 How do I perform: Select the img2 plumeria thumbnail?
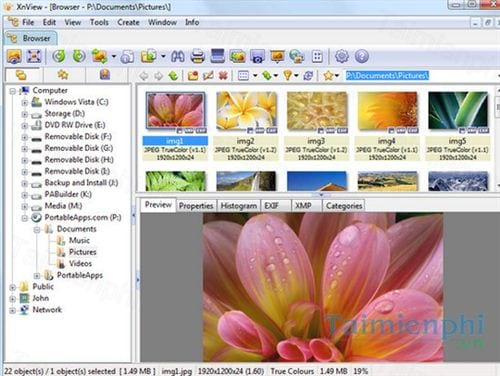(246, 111)
